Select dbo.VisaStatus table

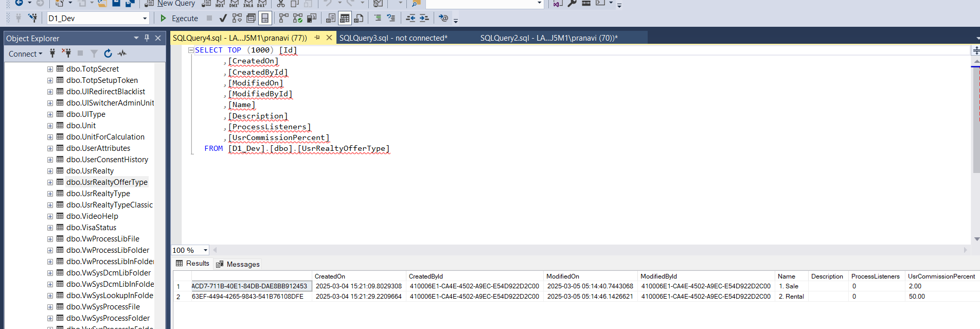point(92,228)
